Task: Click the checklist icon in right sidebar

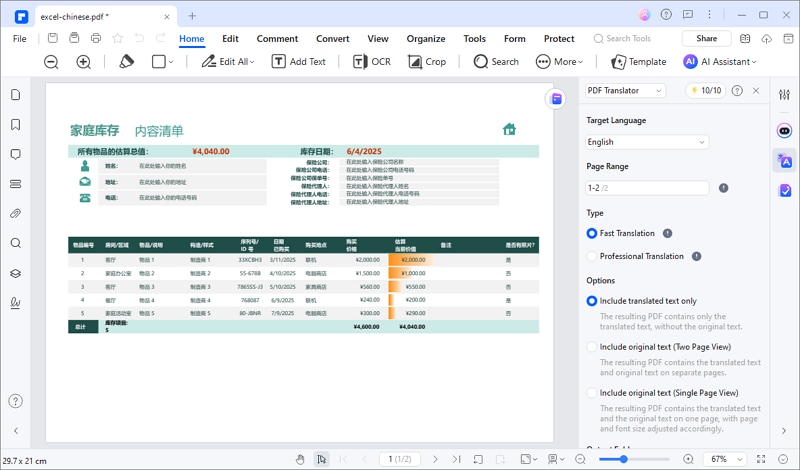Action: [785, 191]
